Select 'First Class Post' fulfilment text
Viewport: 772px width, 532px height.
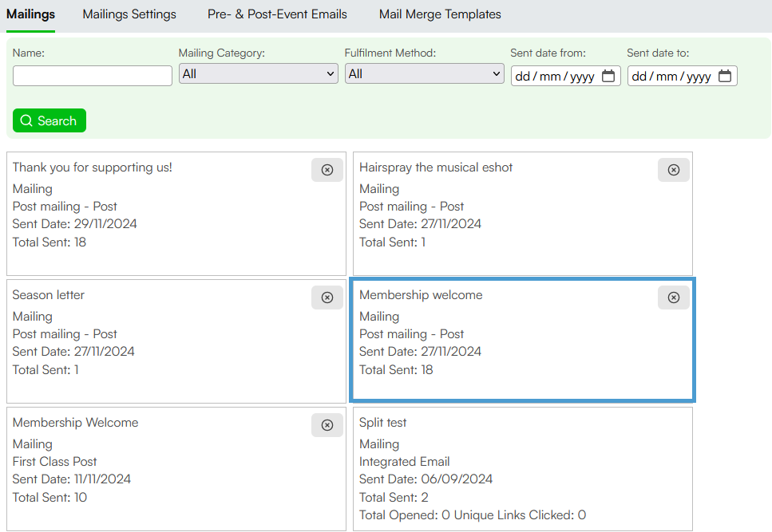[54, 461]
